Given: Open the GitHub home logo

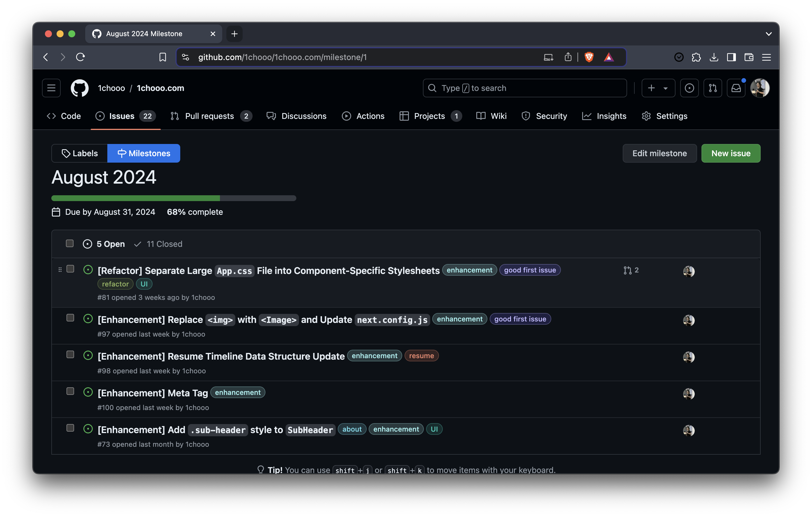Looking at the screenshot, I should pos(80,88).
